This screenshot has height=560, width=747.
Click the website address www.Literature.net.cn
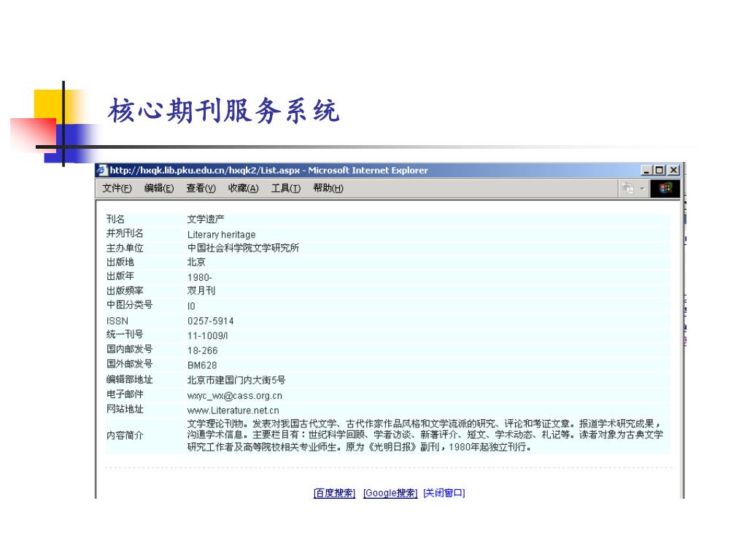[233, 411]
